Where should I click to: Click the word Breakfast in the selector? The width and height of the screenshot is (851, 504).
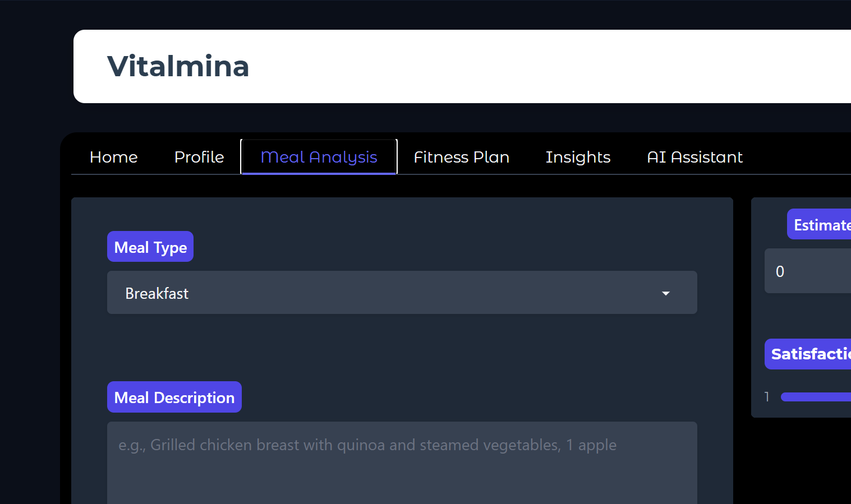point(157,293)
